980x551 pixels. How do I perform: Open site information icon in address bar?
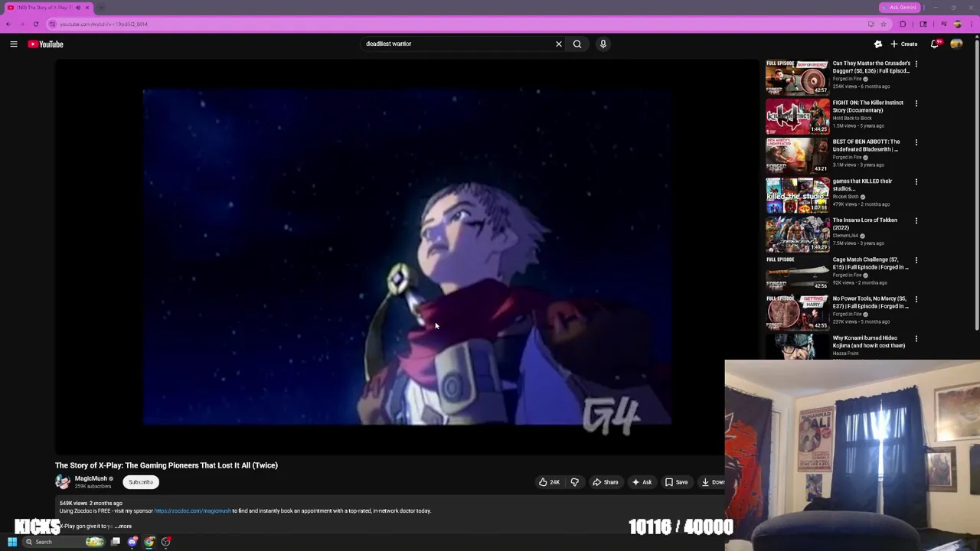tap(53, 24)
